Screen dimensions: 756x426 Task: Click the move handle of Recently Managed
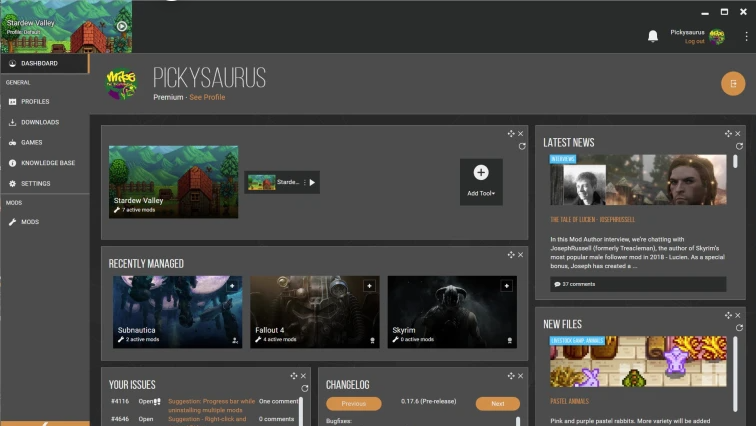(511, 254)
